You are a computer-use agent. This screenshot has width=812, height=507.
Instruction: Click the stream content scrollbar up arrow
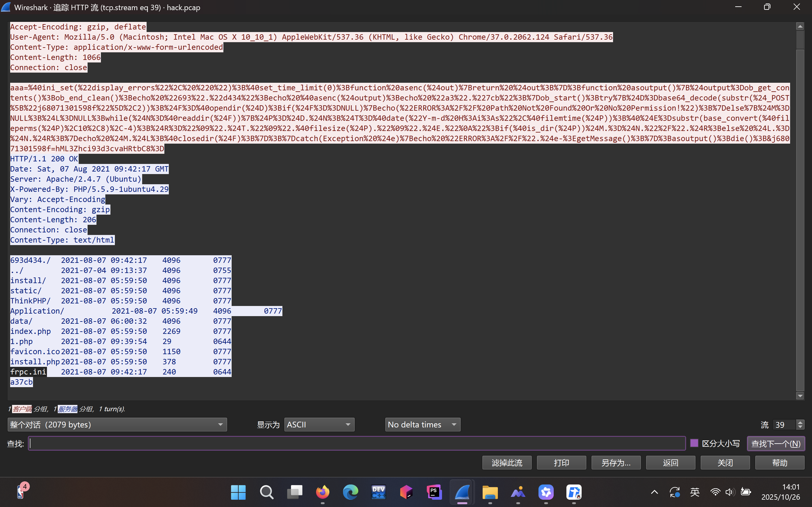[x=800, y=26]
